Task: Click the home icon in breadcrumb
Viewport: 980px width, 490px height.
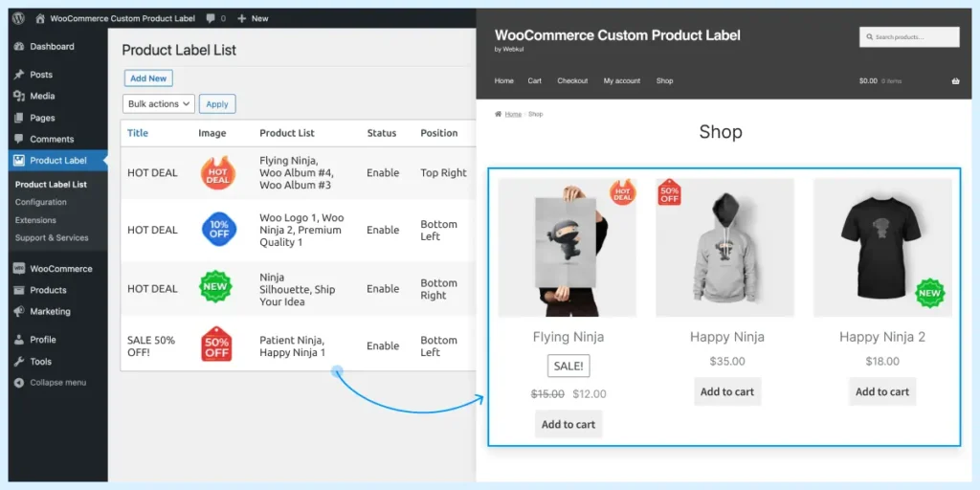Action: point(499,114)
